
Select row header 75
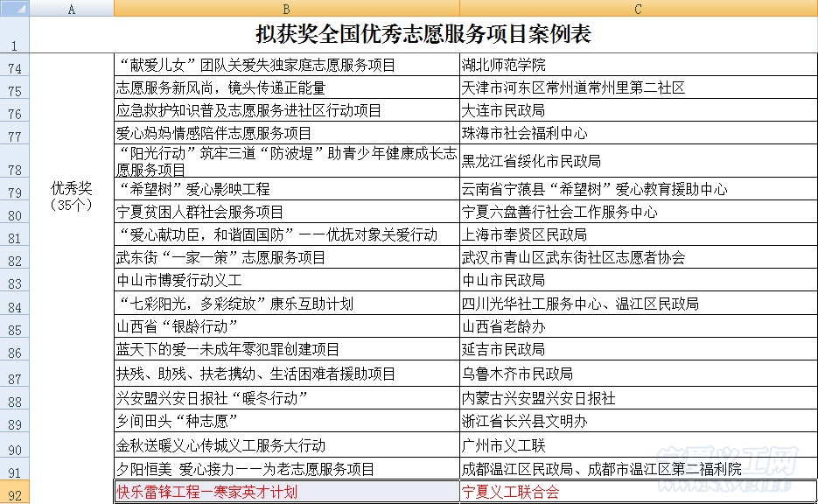15,87
